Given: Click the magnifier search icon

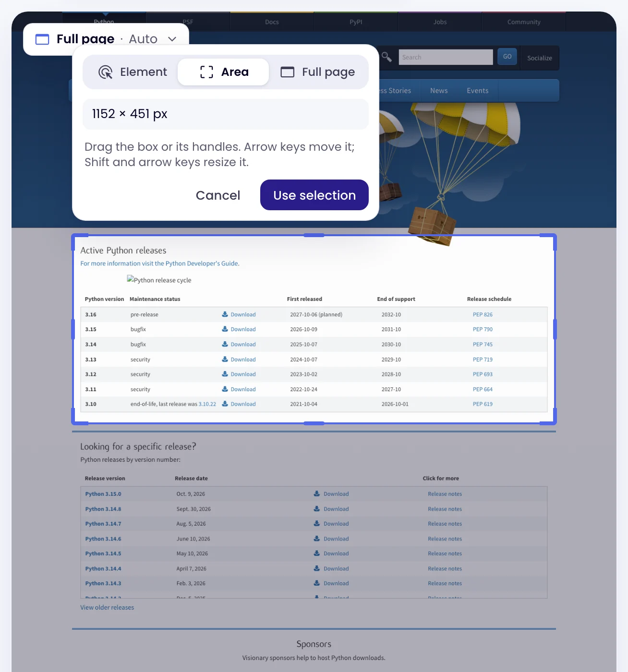Looking at the screenshot, I should (x=386, y=57).
